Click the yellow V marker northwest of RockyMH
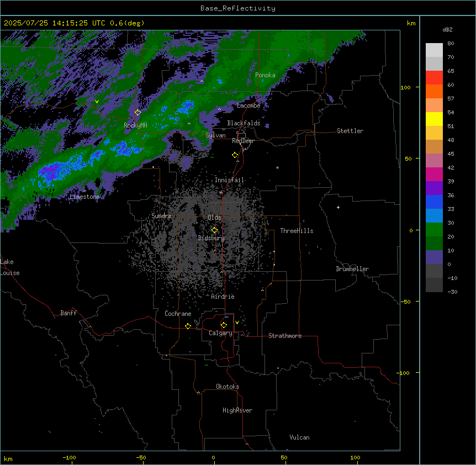Image resolution: width=476 pixels, height=465 pixels. [97, 102]
